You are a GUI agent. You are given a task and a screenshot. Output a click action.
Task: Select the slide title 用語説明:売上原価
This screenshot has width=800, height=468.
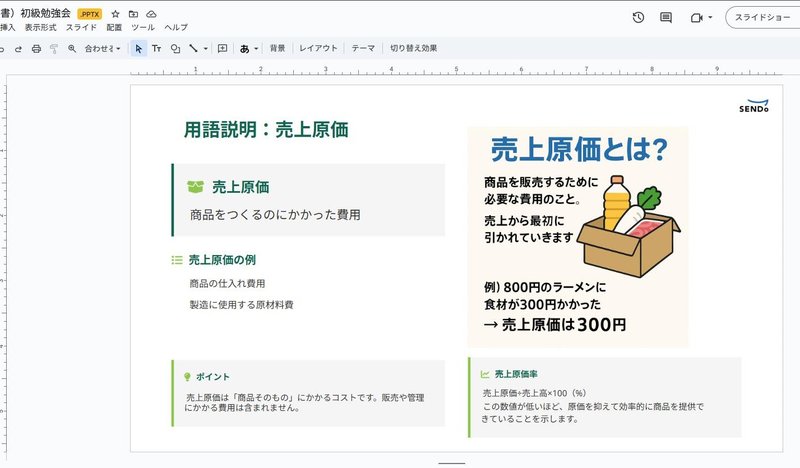266,129
